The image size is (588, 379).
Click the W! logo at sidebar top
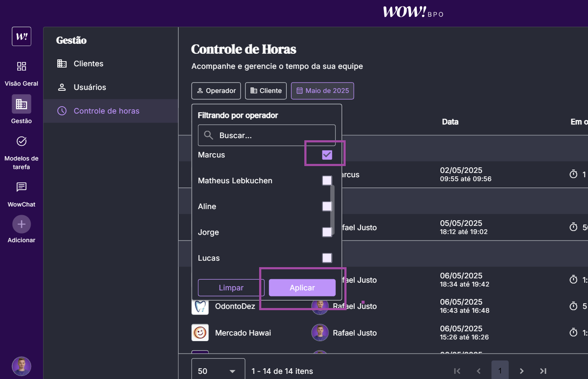tap(22, 36)
